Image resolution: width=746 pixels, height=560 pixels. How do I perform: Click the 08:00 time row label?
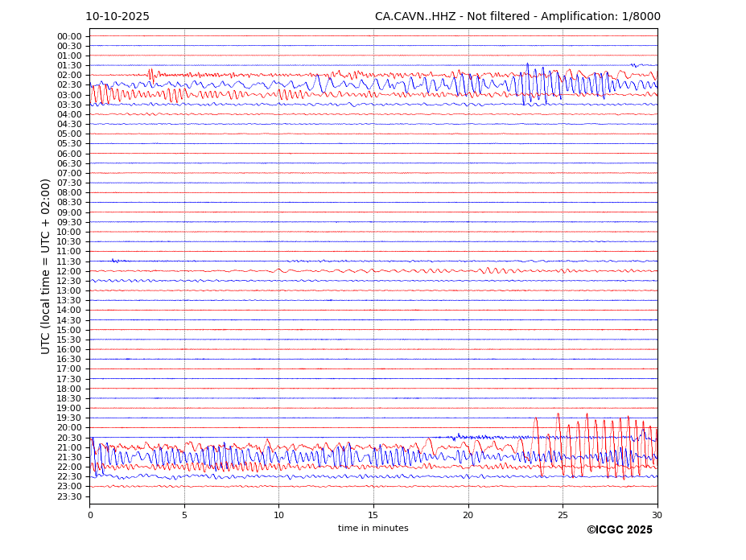pos(69,193)
